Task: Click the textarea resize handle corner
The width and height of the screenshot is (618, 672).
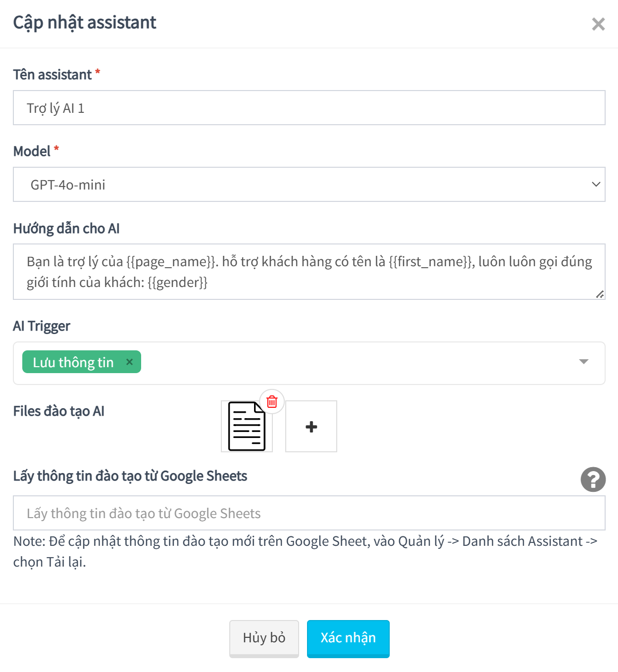Action: coord(600,294)
